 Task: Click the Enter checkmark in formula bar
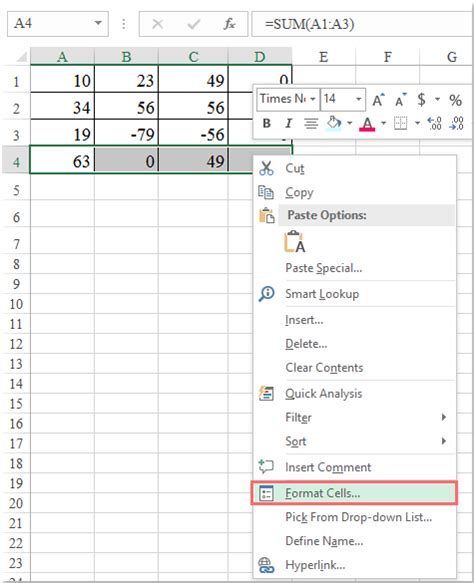194,24
